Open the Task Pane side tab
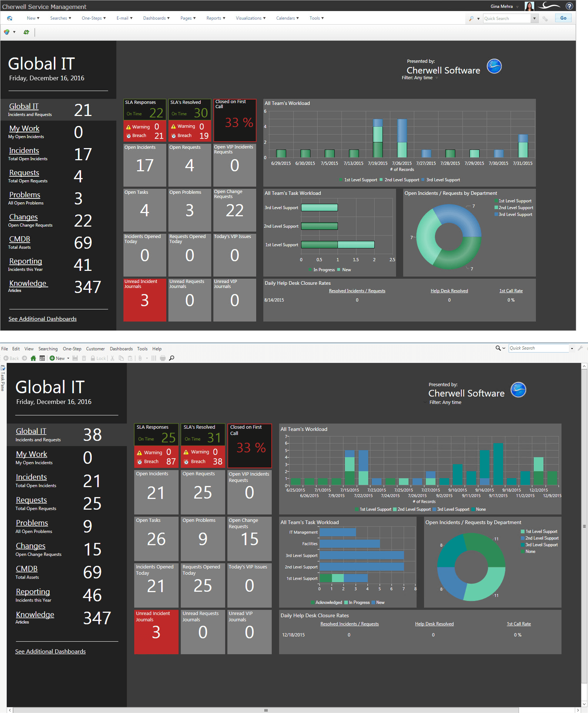The height and width of the screenshot is (713, 588). pos(3,378)
